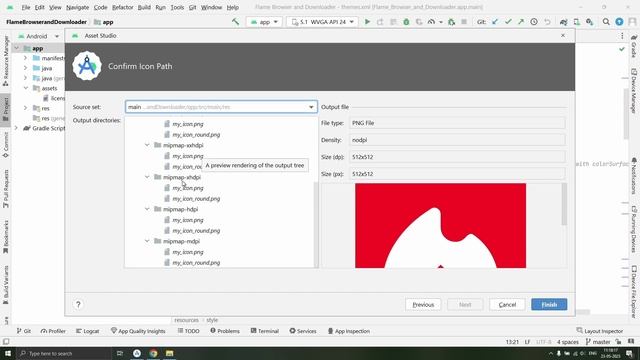
Task: Click the Build hammer icon in toolbar
Action: point(236,22)
